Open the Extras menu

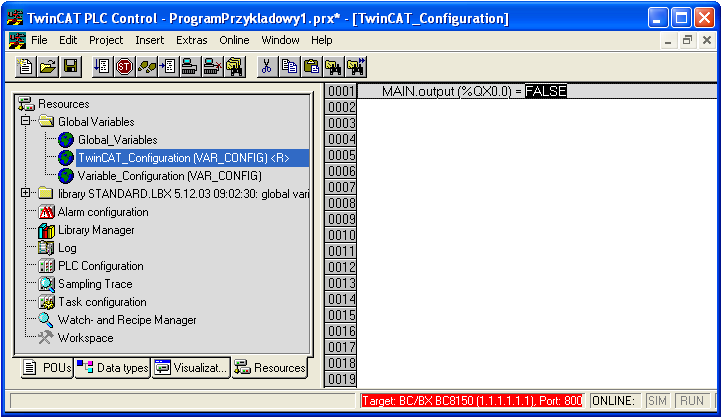(x=191, y=41)
